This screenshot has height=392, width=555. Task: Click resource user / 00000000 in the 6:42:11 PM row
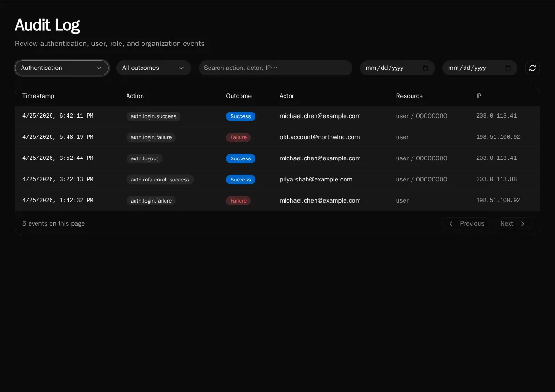pos(421,116)
